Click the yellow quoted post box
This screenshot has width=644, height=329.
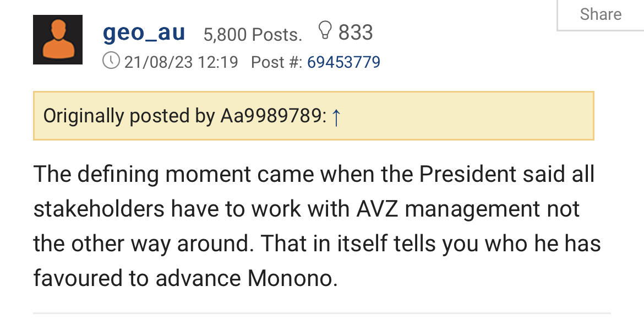click(x=468, y=116)
